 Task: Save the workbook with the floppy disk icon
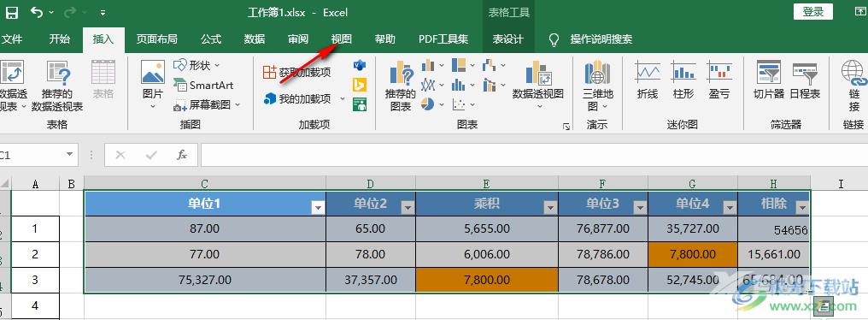point(11,12)
